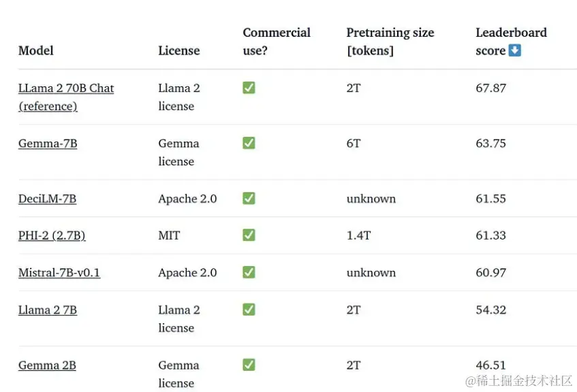Click the green checkmark in Gemma-7B row
The image size is (577, 392).
[x=249, y=143]
